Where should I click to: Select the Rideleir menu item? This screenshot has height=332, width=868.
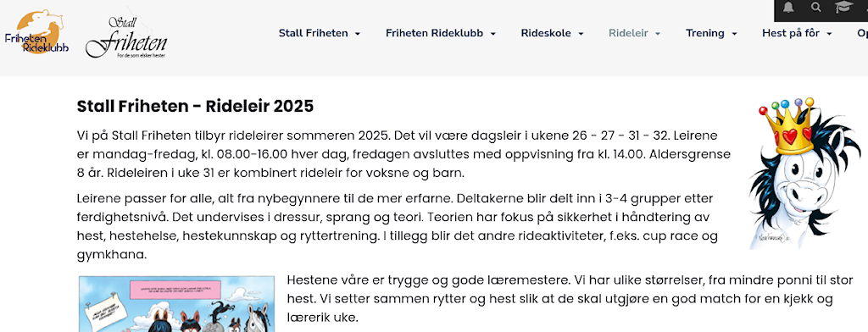tap(628, 33)
